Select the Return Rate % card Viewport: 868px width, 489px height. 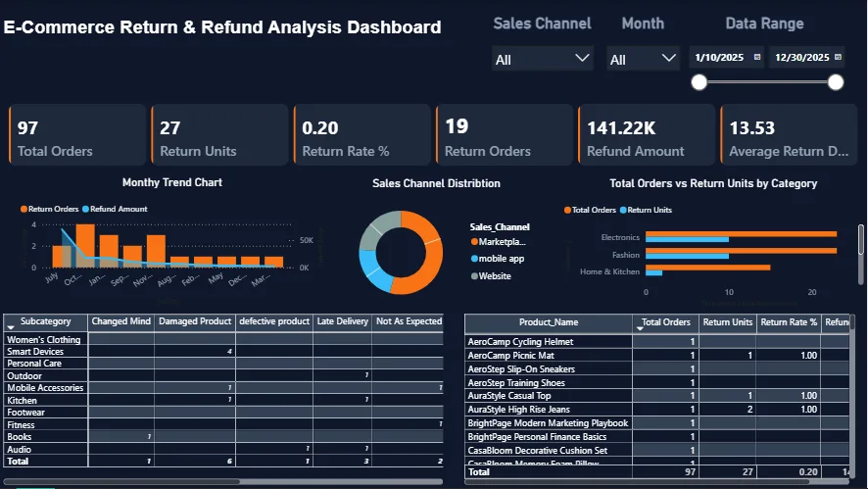[x=362, y=135]
